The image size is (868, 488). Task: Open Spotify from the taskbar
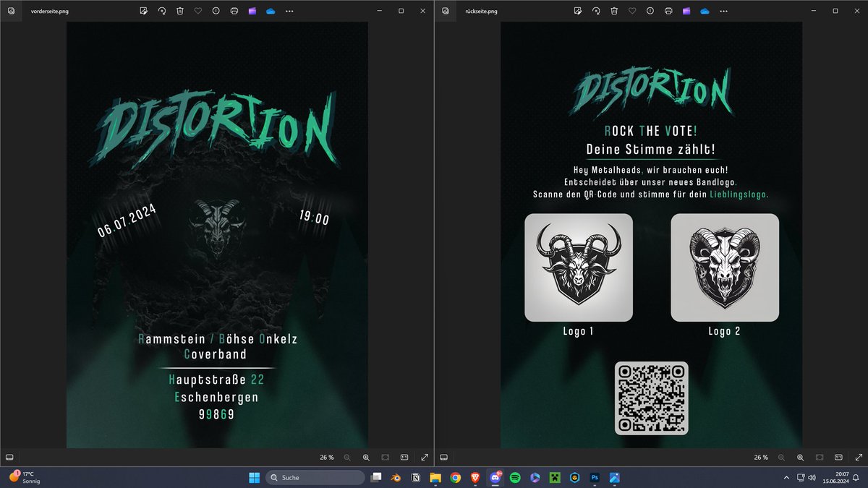click(515, 477)
